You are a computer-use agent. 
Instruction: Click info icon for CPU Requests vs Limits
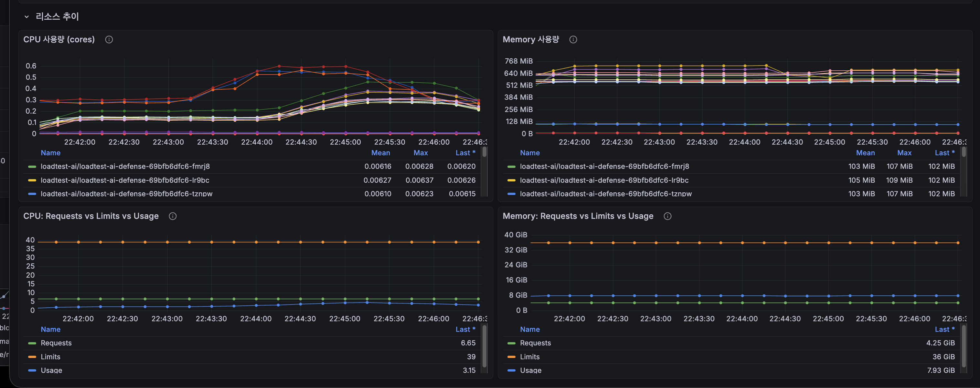(172, 216)
